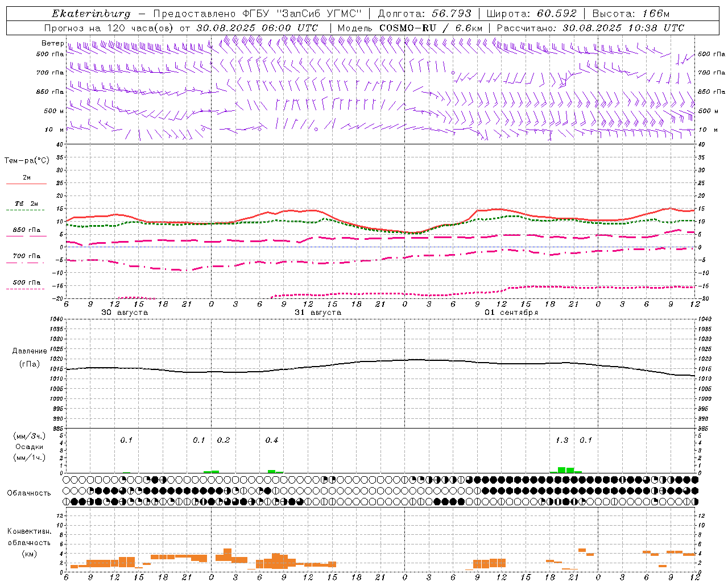Click the 'Ветер' wind panel label
Image resolution: width=728 pixels, height=582 pixels.
(52, 43)
